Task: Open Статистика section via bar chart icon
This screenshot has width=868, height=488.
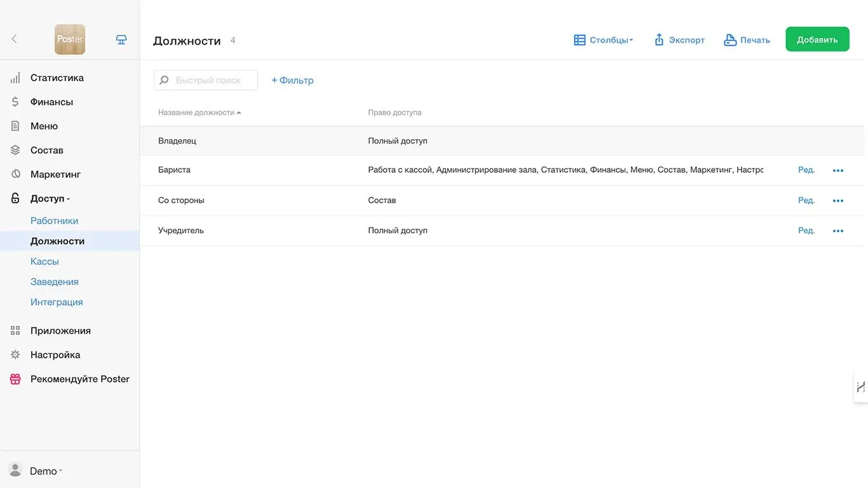Action: pos(15,78)
